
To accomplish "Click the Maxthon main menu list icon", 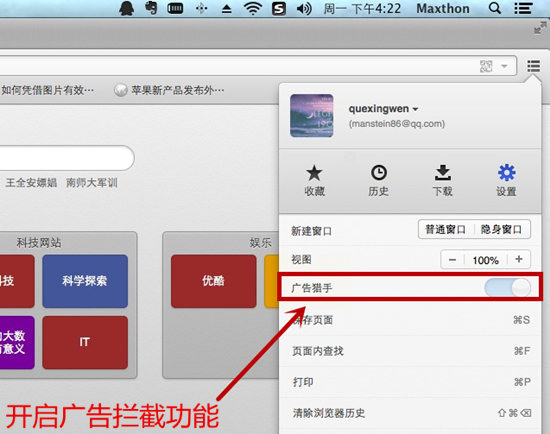I will click(x=533, y=66).
